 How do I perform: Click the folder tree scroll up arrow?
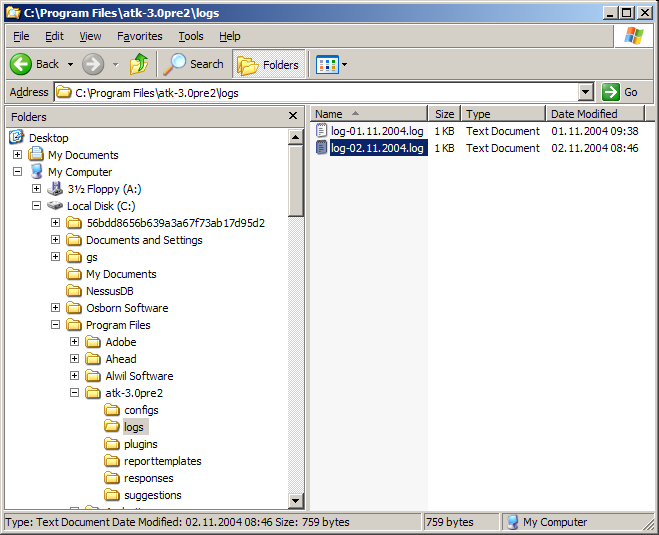point(295,137)
